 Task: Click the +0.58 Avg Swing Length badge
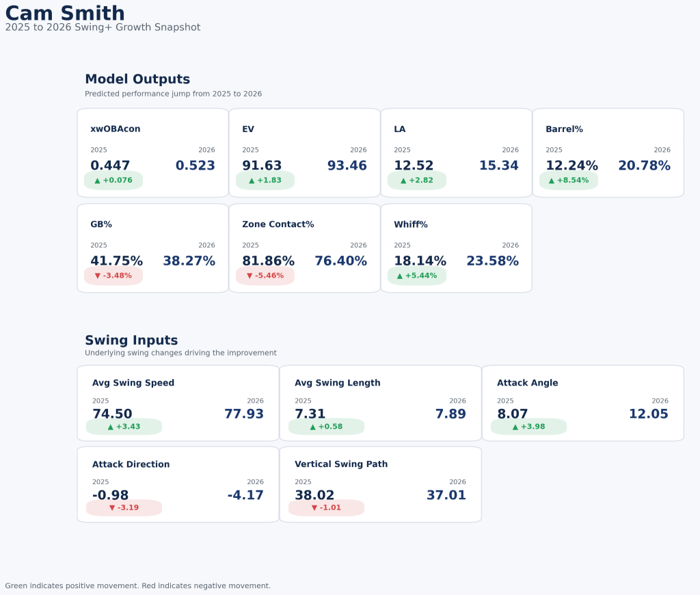[326, 427]
